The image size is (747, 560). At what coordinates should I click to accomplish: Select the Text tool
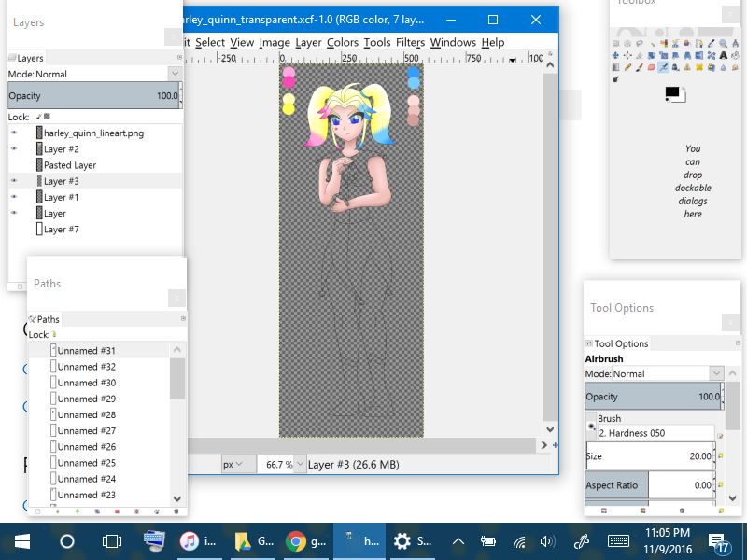723,55
